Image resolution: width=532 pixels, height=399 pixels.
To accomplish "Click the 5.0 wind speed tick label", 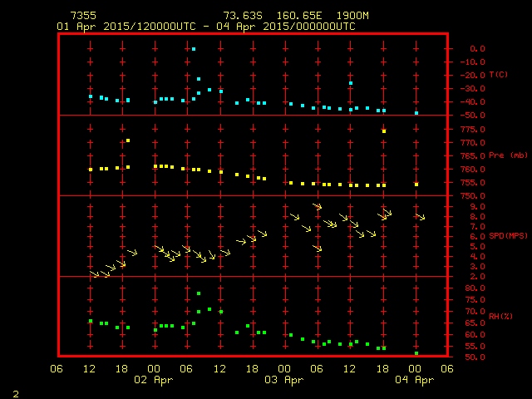I will click(x=477, y=247).
